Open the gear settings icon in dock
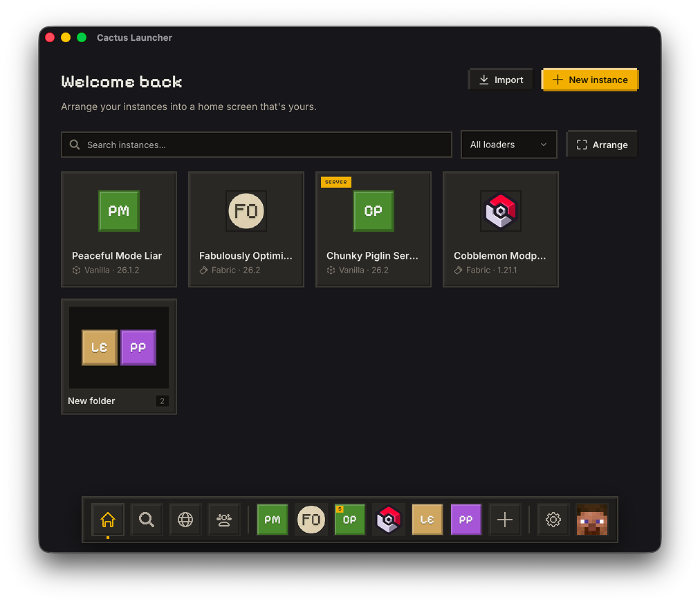The image size is (700, 604). [553, 519]
